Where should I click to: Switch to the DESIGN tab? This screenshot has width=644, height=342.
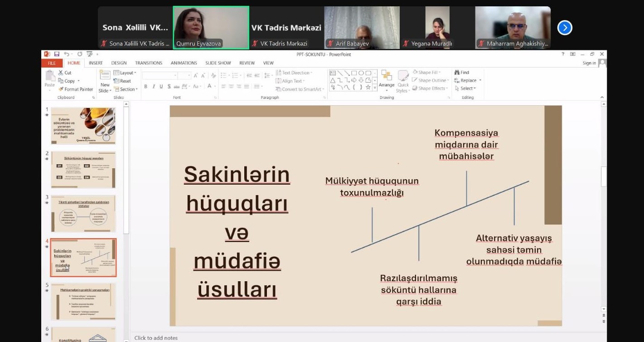pyautogui.click(x=119, y=63)
